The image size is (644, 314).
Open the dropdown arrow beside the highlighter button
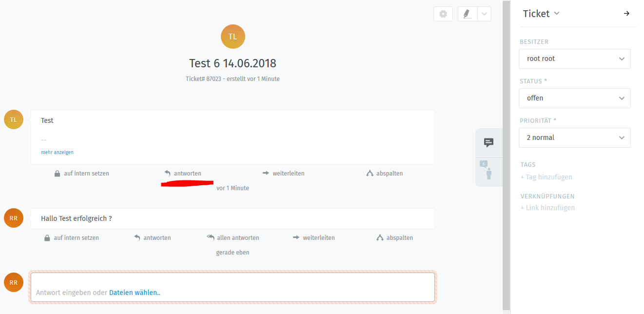point(484,14)
